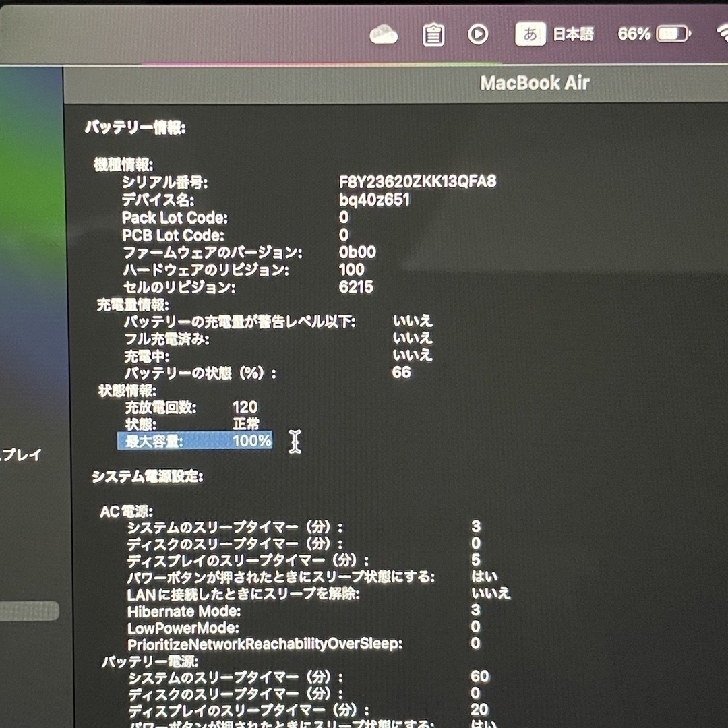Select serial number F8Y23620ZKK13QFA8
The width and height of the screenshot is (728, 728).
coord(417,181)
